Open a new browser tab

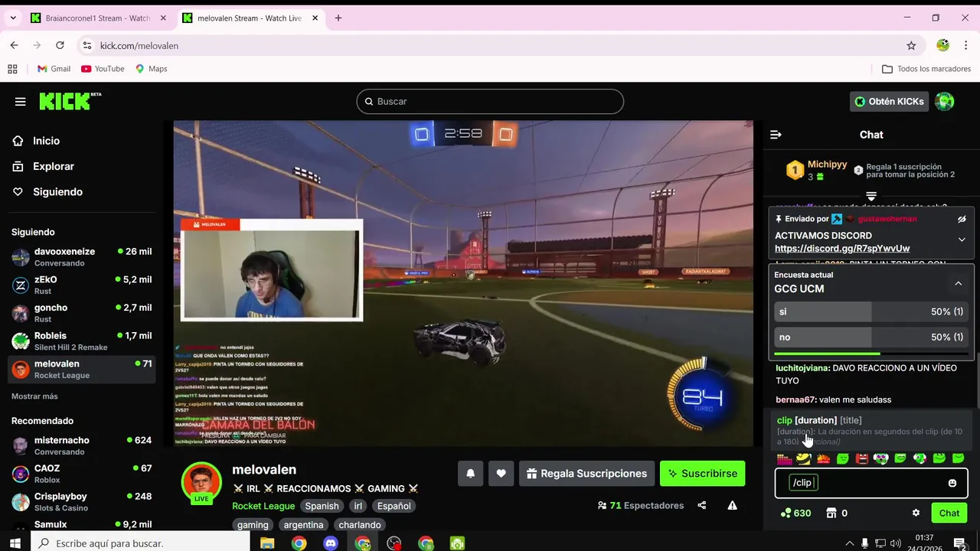click(338, 18)
